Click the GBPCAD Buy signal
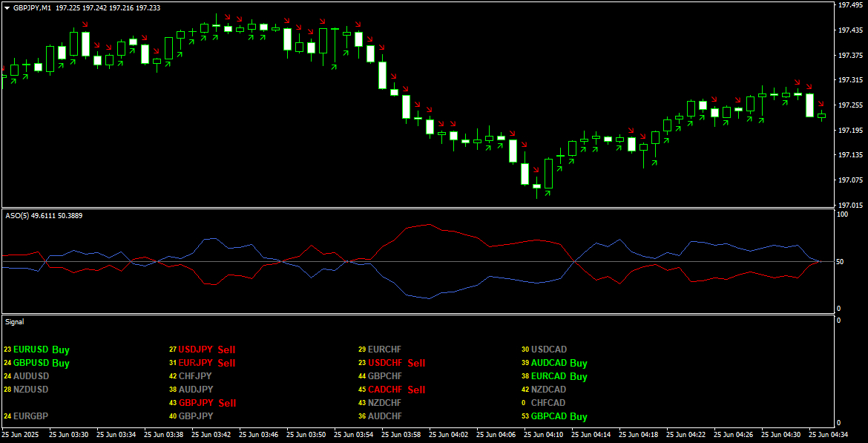 coord(559,416)
